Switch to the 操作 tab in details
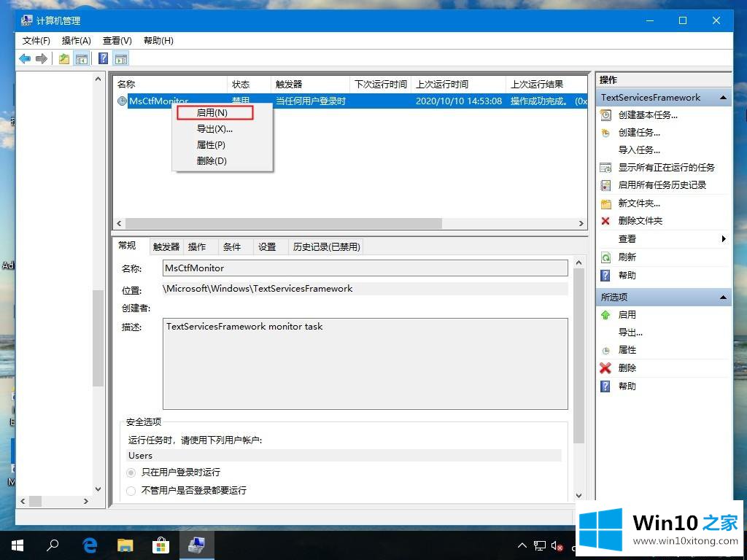 pyautogui.click(x=197, y=246)
